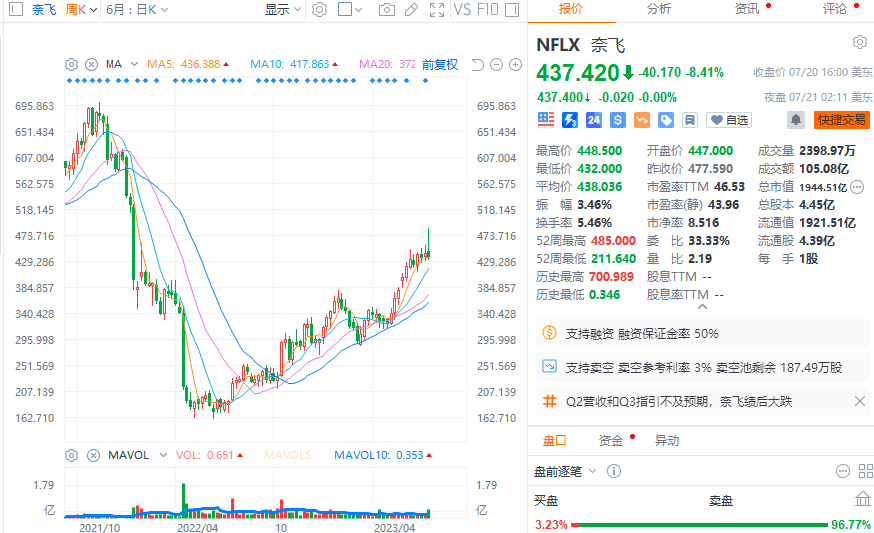Dismiss the news headline with X

pyautogui.click(x=860, y=401)
